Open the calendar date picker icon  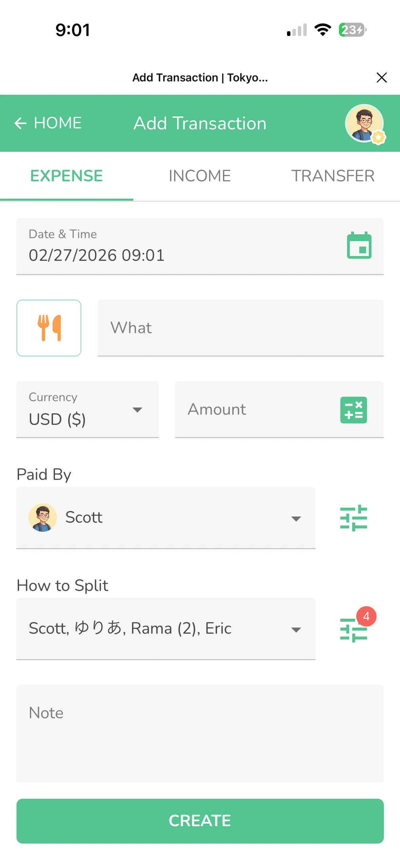coord(359,246)
